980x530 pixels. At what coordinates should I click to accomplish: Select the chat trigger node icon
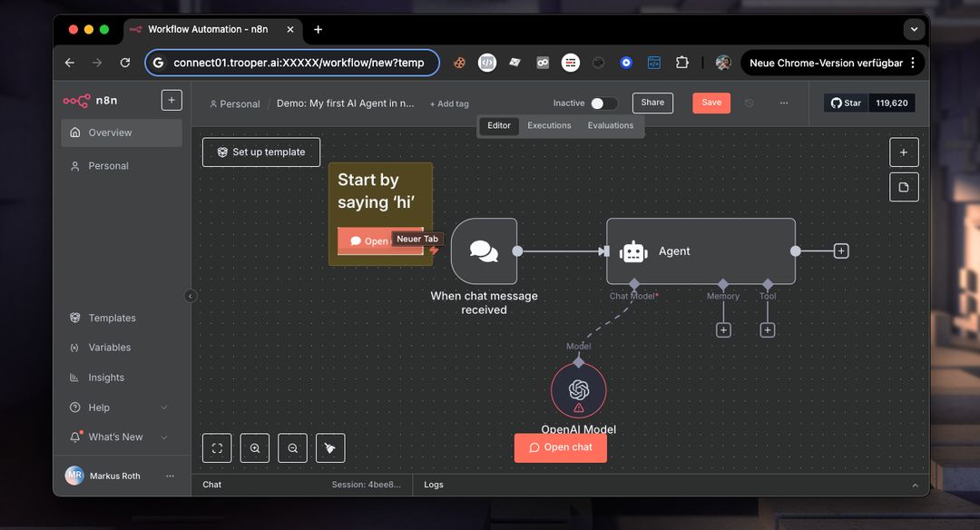pos(484,251)
